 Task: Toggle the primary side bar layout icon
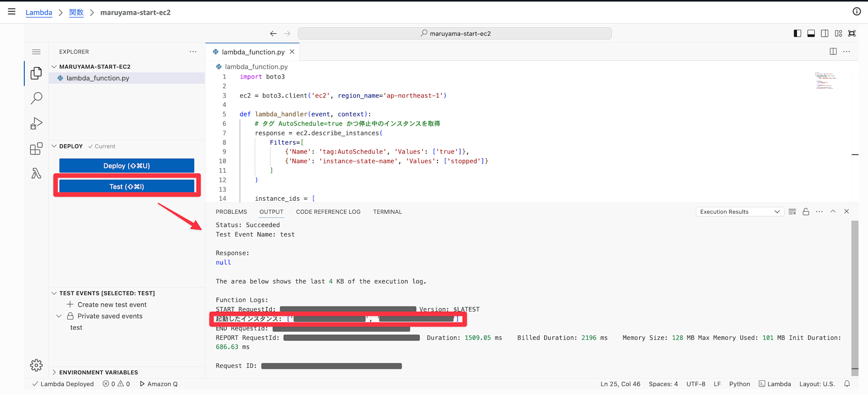coord(797,33)
